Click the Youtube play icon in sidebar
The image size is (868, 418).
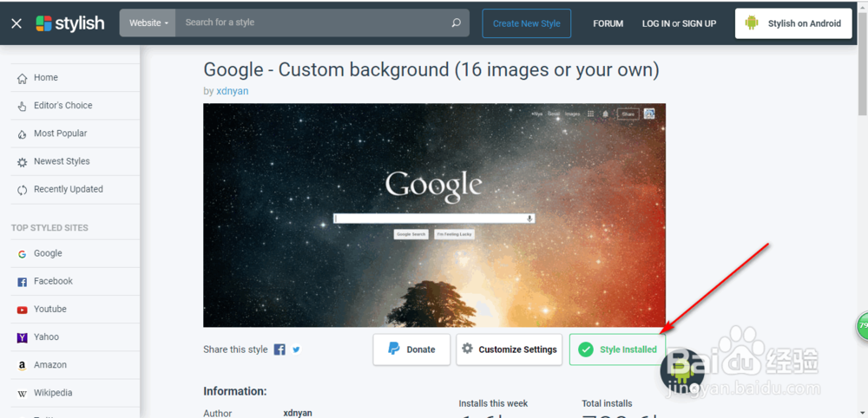tap(23, 310)
